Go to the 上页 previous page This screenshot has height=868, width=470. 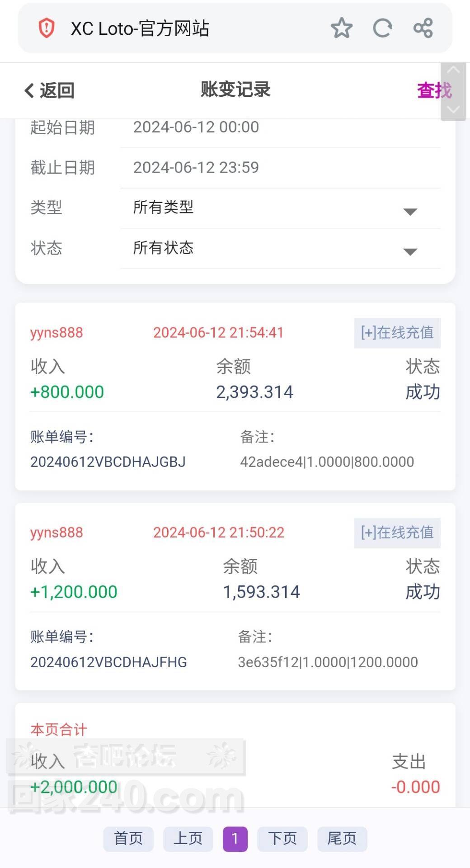(188, 839)
